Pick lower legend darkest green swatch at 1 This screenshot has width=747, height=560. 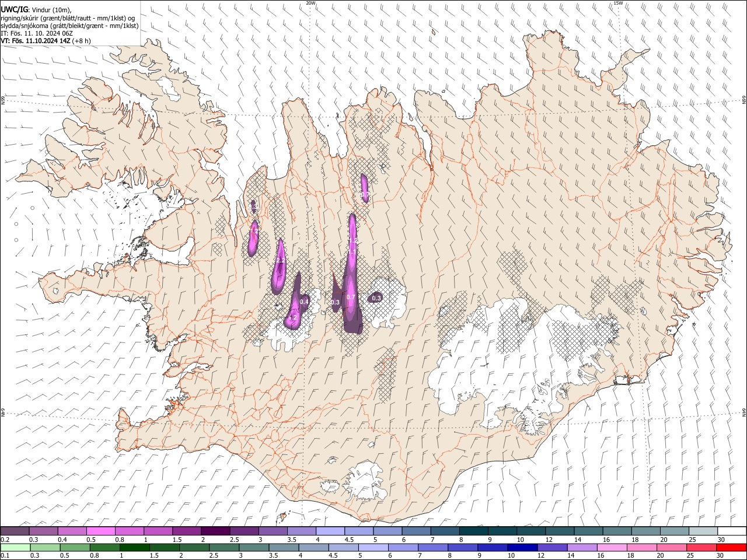(x=134, y=548)
